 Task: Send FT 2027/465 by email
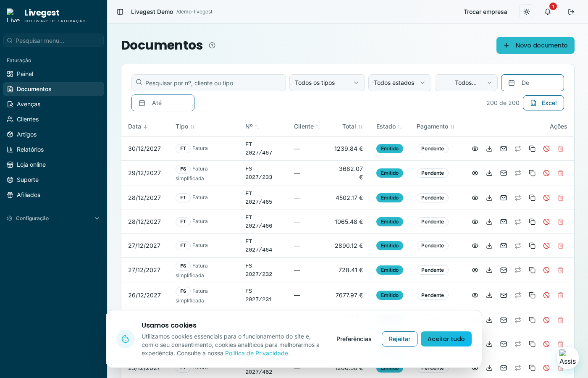(504, 198)
